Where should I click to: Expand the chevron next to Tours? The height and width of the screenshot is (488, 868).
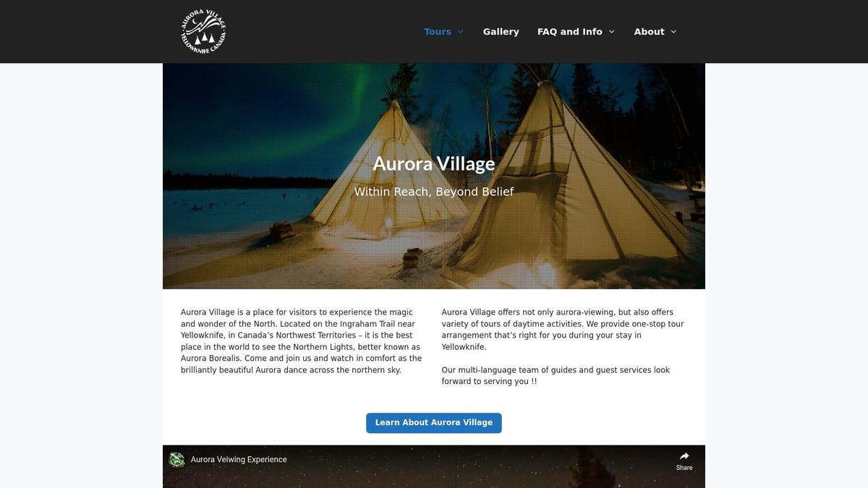pyautogui.click(x=461, y=32)
